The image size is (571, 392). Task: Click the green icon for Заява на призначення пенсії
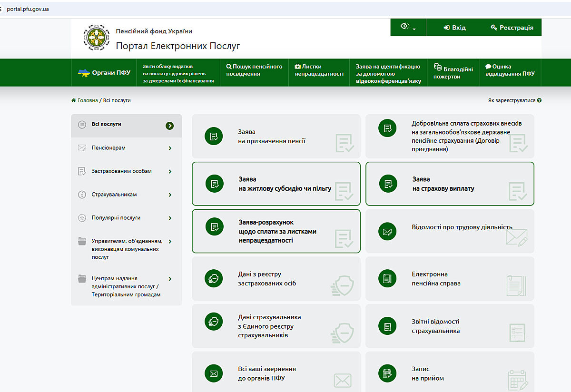point(214,137)
